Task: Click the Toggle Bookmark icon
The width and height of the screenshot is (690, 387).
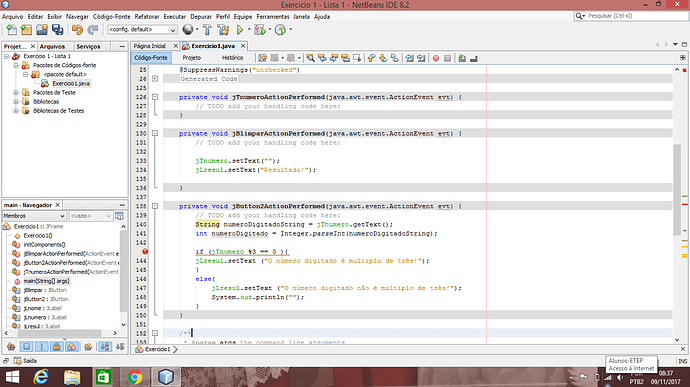Action: tap(395, 58)
